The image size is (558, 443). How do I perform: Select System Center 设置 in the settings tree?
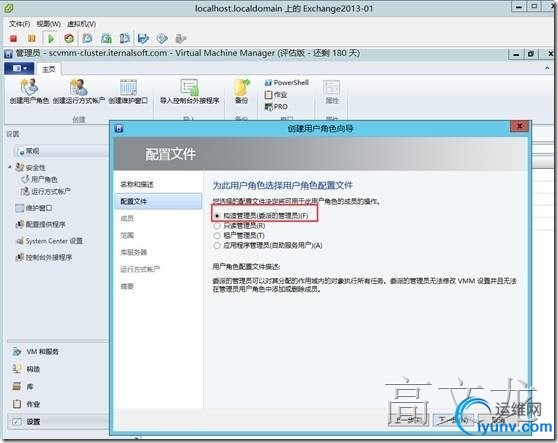(49, 241)
